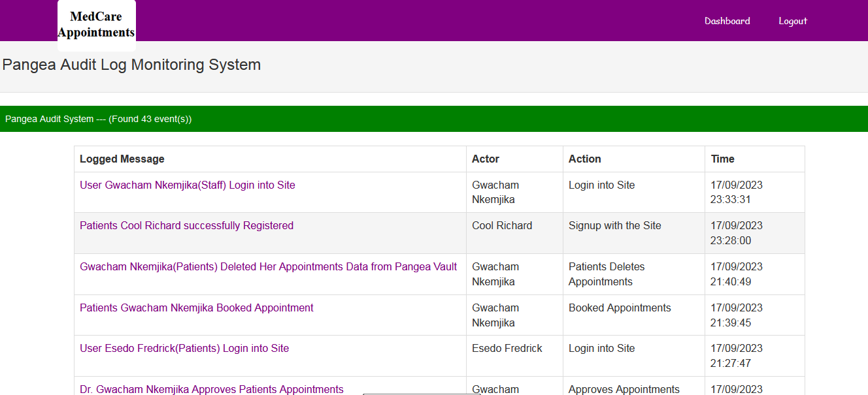Click the green Found 43 event(s) banner
Screen dimensions: 868x395
coord(434,119)
